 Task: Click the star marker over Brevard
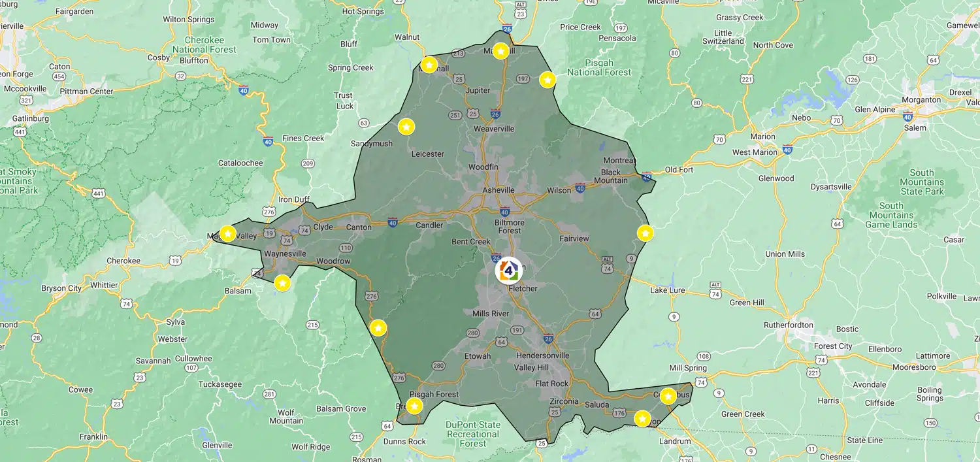[x=414, y=406]
